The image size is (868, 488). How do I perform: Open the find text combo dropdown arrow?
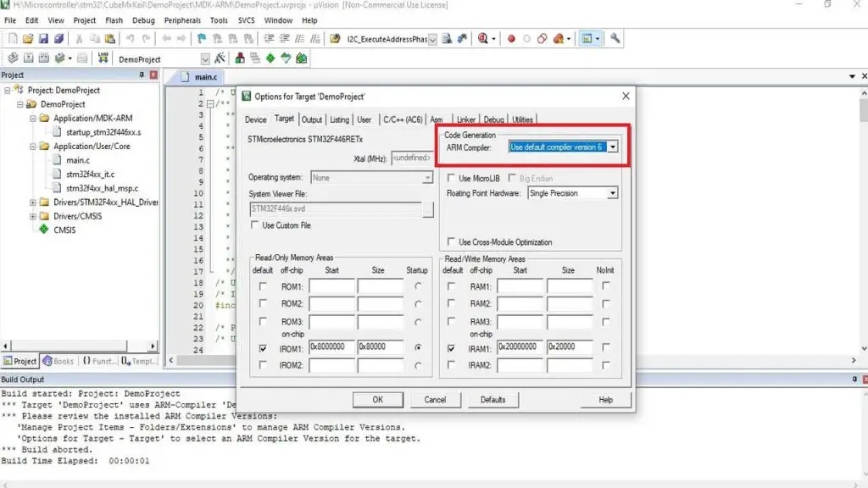coord(432,39)
